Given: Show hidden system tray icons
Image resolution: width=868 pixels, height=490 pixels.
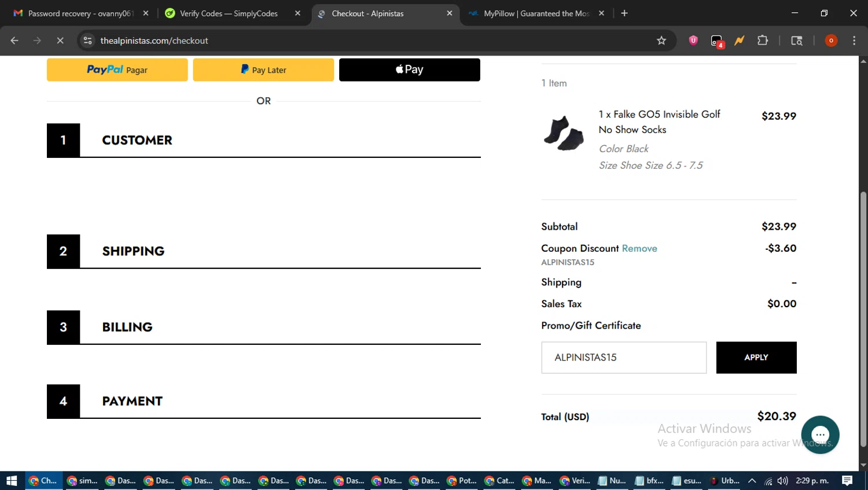Looking at the screenshot, I should coord(752,481).
